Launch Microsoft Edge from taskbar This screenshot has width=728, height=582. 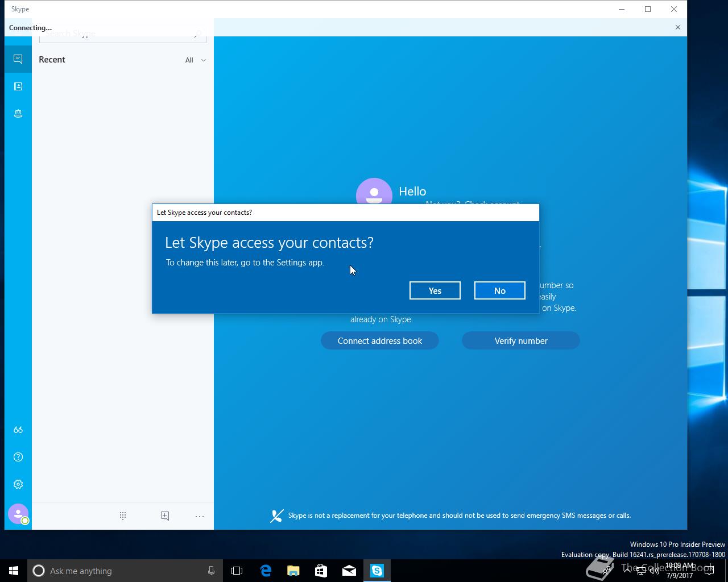[x=266, y=571]
